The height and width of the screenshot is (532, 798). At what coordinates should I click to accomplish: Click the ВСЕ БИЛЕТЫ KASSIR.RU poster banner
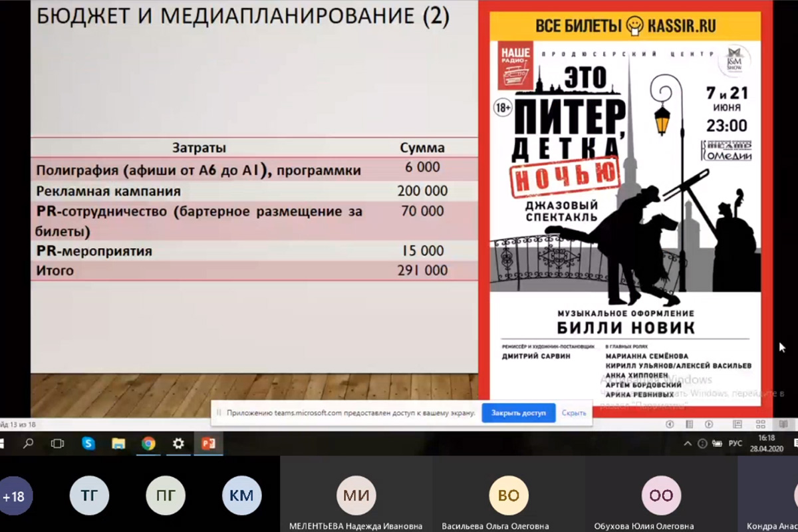(x=626, y=25)
